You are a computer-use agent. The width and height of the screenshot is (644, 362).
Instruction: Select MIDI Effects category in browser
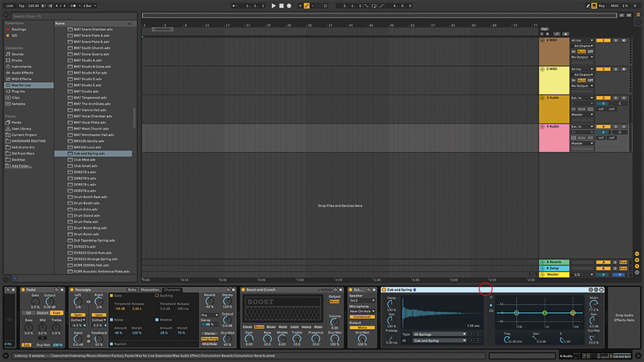tap(21, 79)
